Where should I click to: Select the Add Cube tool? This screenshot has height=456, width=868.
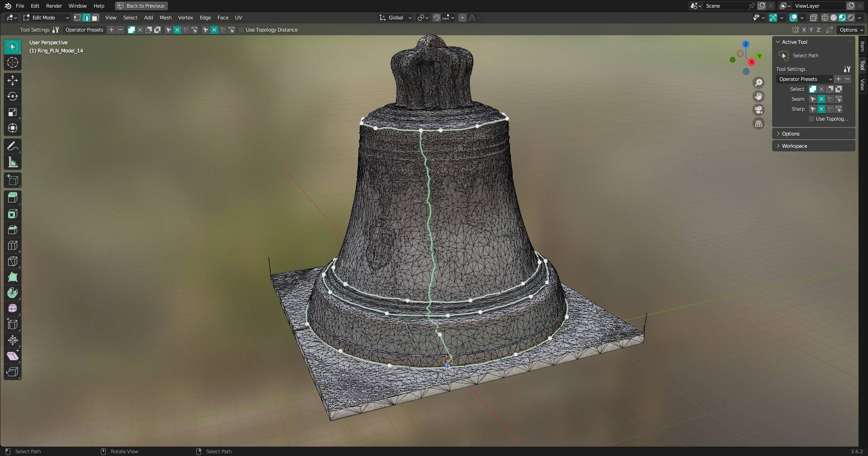[13, 180]
